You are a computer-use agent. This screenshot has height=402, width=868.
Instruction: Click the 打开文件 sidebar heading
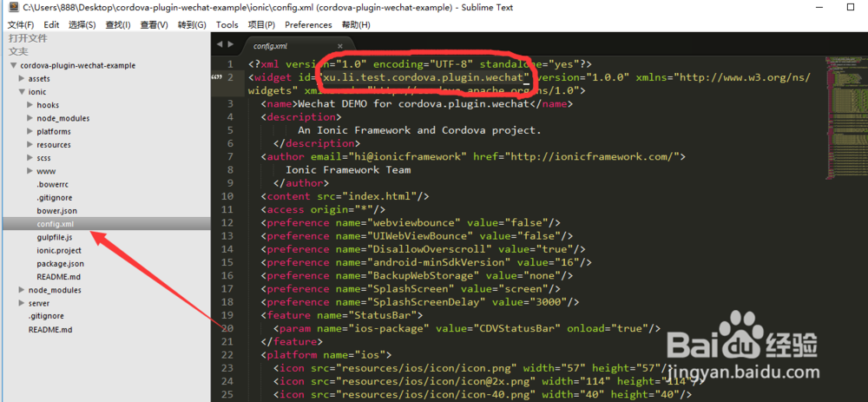click(28, 38)
